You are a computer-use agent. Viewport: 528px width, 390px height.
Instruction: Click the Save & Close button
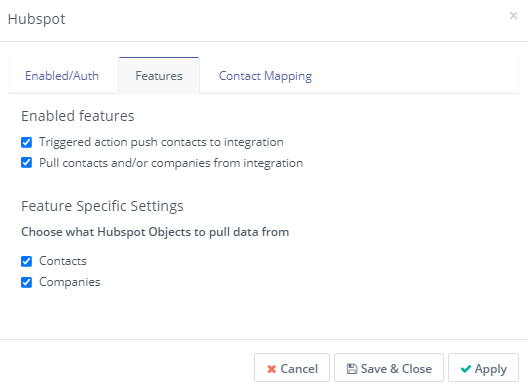(389, 367)
